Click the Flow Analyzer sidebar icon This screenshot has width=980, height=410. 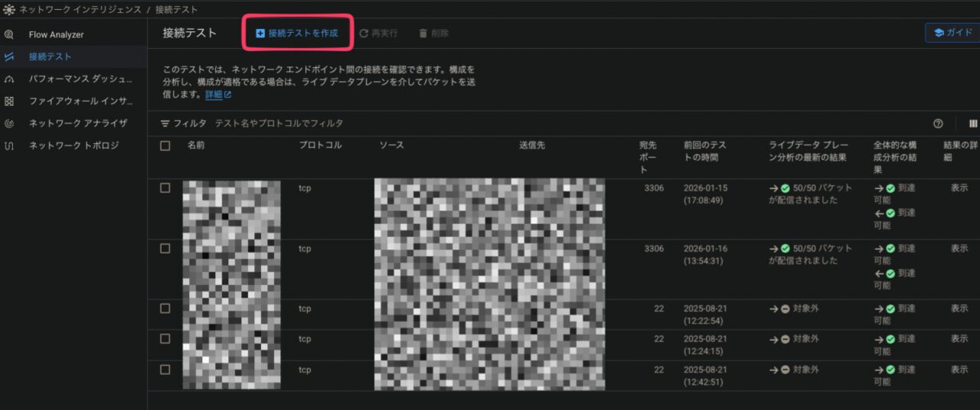[x=9, y=35]
